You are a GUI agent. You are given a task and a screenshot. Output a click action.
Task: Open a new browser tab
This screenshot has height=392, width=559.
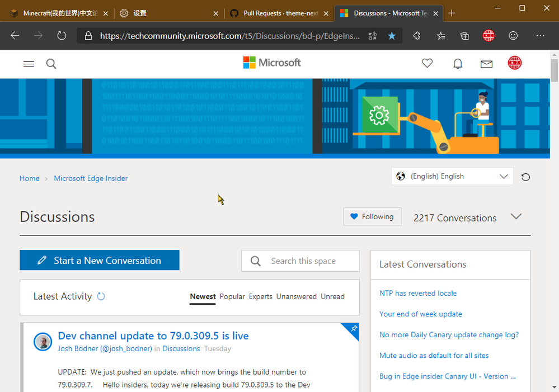[x=452, y=13]
